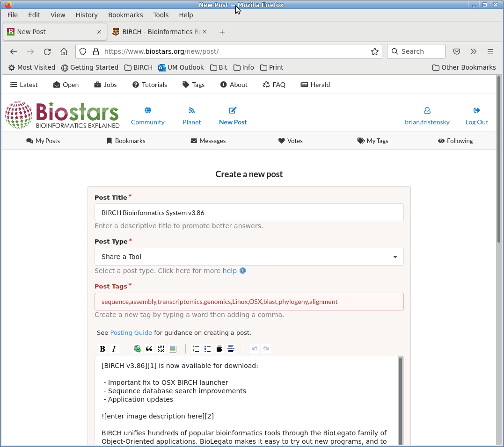Open the File menu
The height and width of the screenshot is (447, 504).
[x=13, y=15]
